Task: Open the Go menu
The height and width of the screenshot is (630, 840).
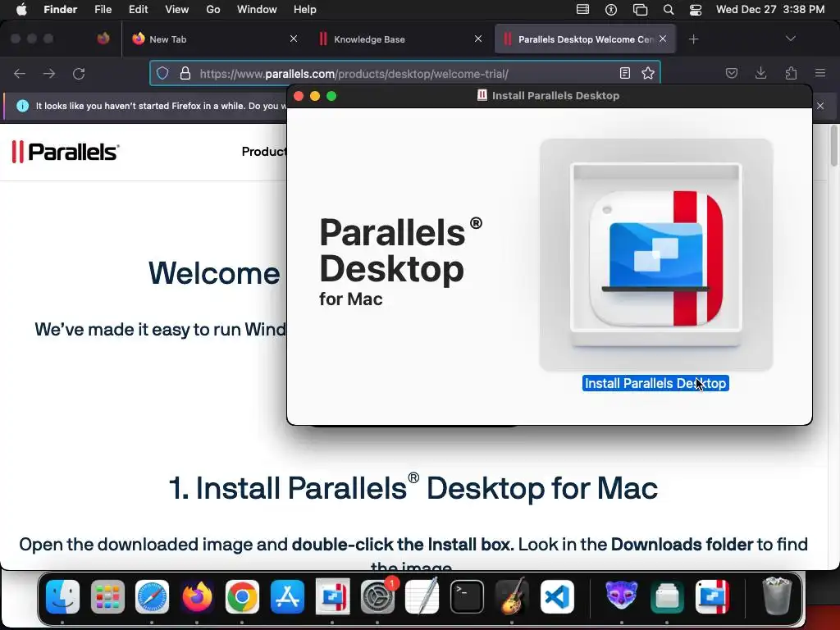Action: [213, 9]
